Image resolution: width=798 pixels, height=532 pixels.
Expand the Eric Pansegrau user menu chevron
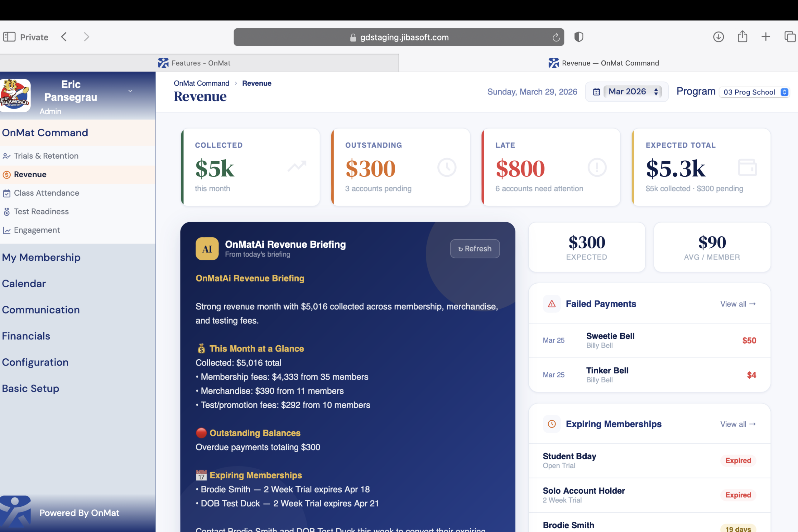pyautogui.click(x=130, y=91)
